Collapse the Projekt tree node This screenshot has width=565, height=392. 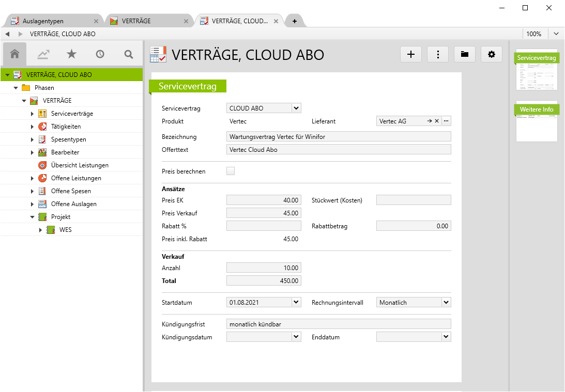coord(32,217)
